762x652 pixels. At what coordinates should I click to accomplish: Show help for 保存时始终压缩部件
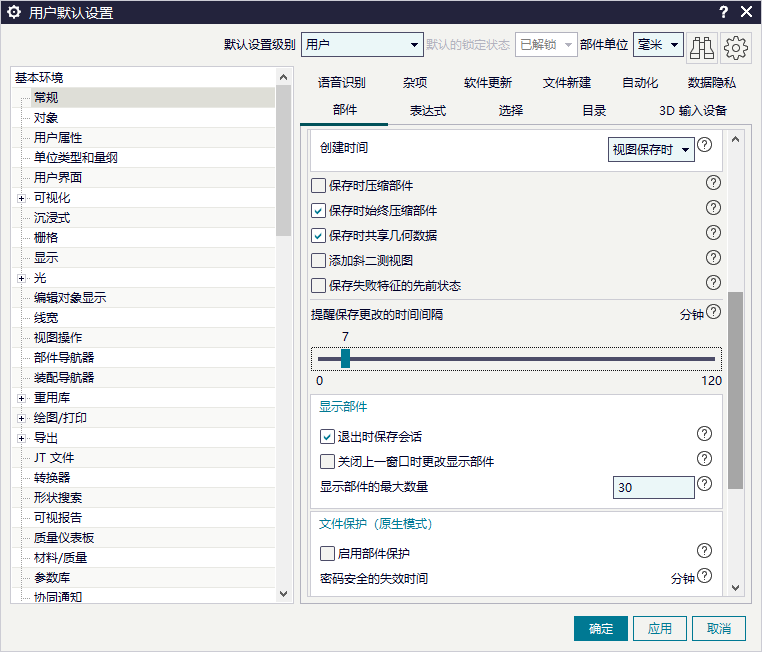pos(713,207)
